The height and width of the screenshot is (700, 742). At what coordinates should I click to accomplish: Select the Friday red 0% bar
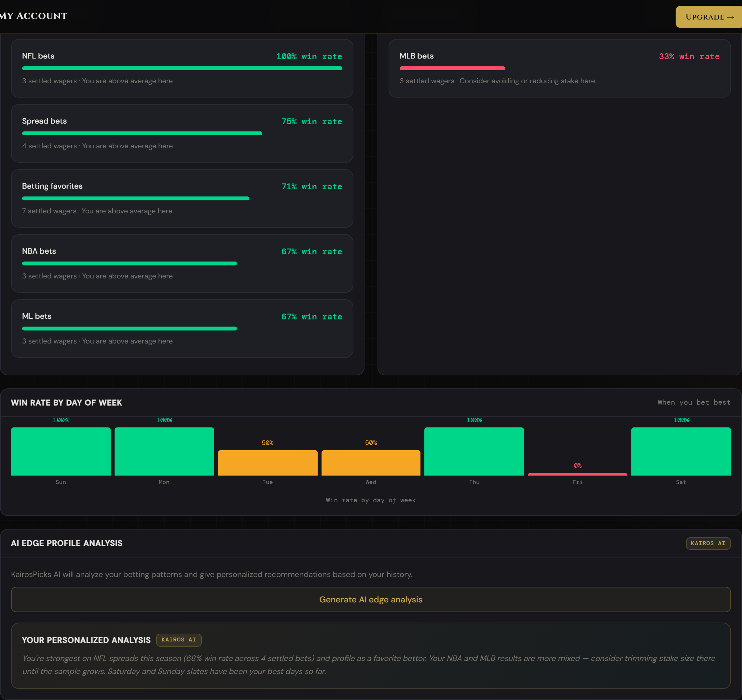577,474
